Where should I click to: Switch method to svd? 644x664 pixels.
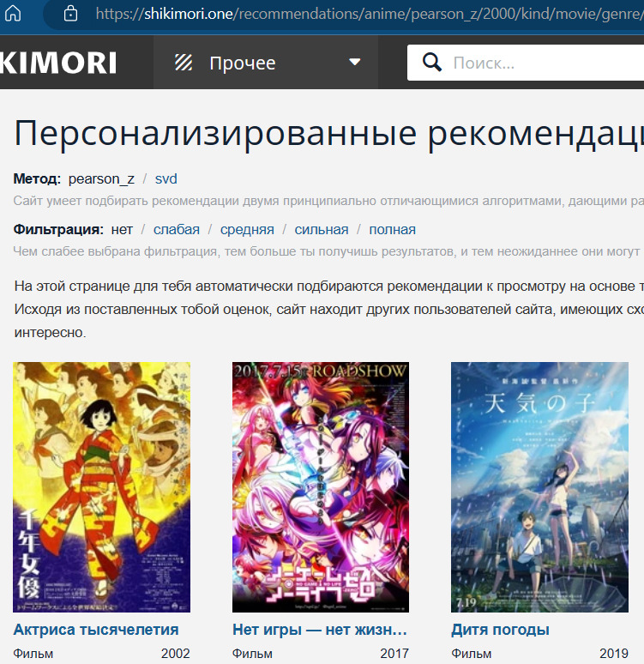[166, 178]
